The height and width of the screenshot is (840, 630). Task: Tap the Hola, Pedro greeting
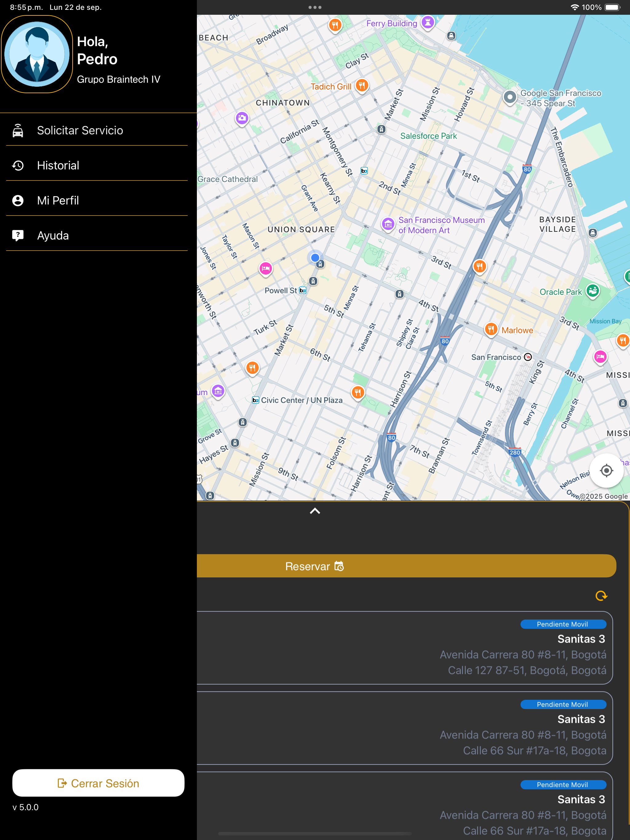(x=97, y=50)
